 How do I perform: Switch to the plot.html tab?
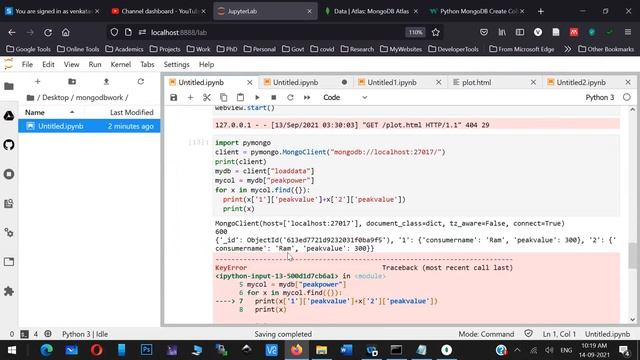(x=476, y=82)
